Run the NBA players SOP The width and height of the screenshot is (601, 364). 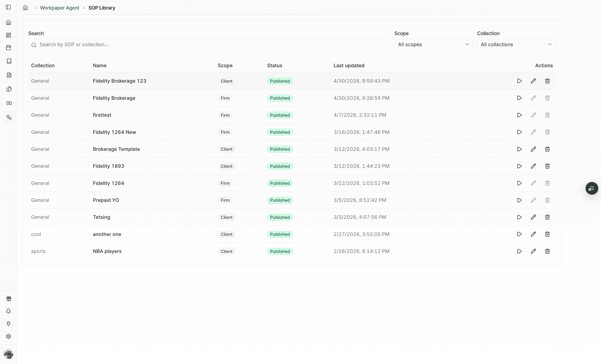click(519, 251)
